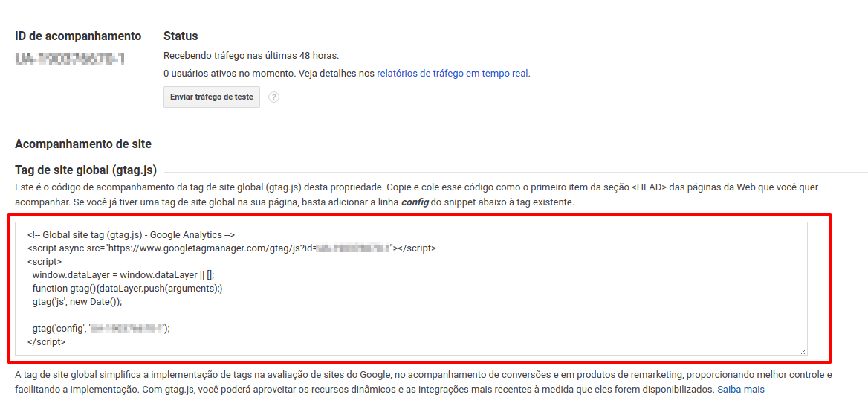Click inside the gtag.js code textarea
This screenshot has height=415, width=868.
pyautogui.click(x=411, y=288)
